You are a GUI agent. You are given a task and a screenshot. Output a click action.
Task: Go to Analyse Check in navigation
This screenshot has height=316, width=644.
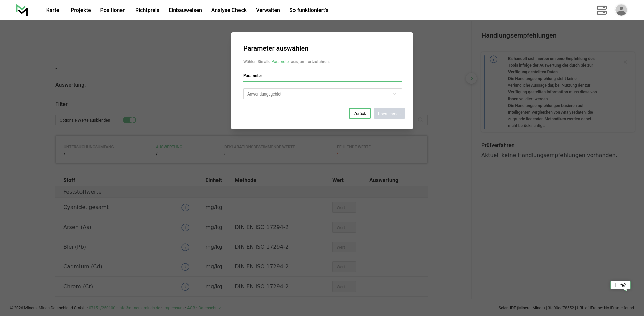[229, 10]
